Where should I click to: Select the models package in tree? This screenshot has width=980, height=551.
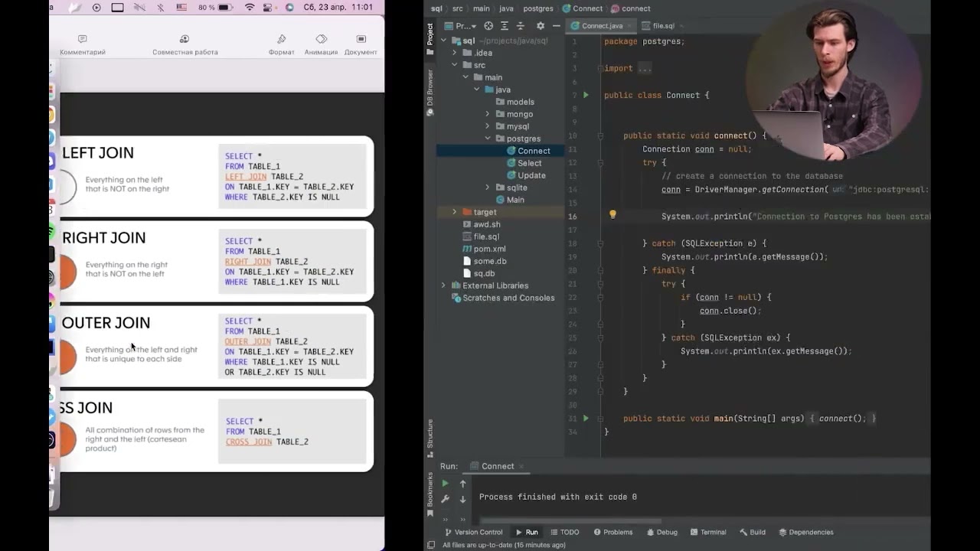tap(514, 102)
